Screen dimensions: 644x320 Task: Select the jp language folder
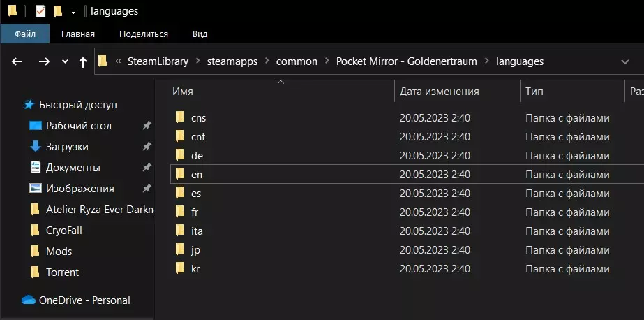195,249
